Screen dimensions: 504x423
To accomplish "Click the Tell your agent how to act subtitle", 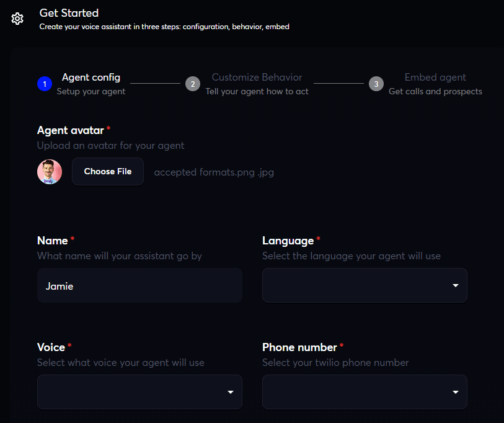I will point(257,91).
